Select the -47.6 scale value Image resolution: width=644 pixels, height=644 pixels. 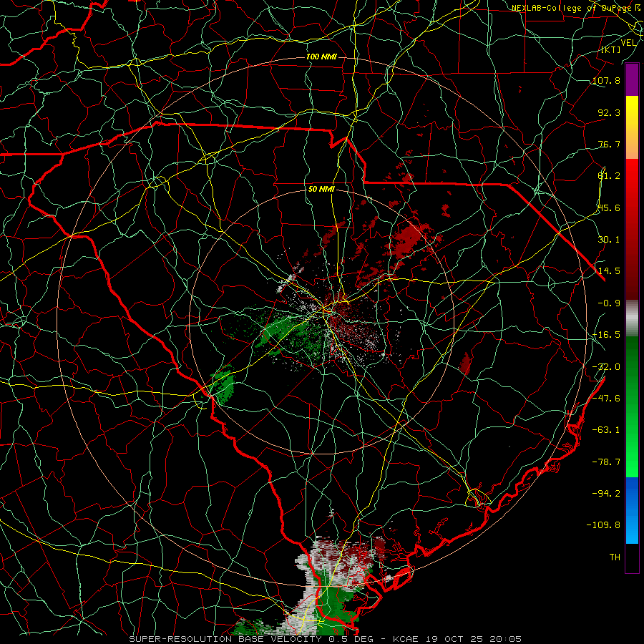point(606,398)
